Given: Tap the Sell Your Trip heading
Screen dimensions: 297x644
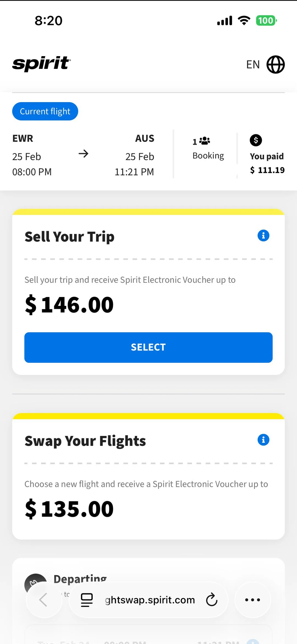Looking at the screenshot, I should click(70, 237).
